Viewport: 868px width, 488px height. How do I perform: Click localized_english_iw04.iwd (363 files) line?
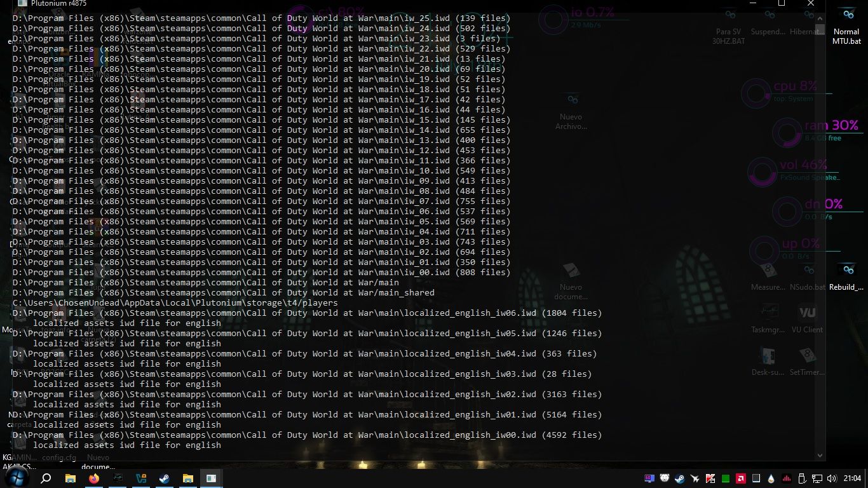[304, 353]
